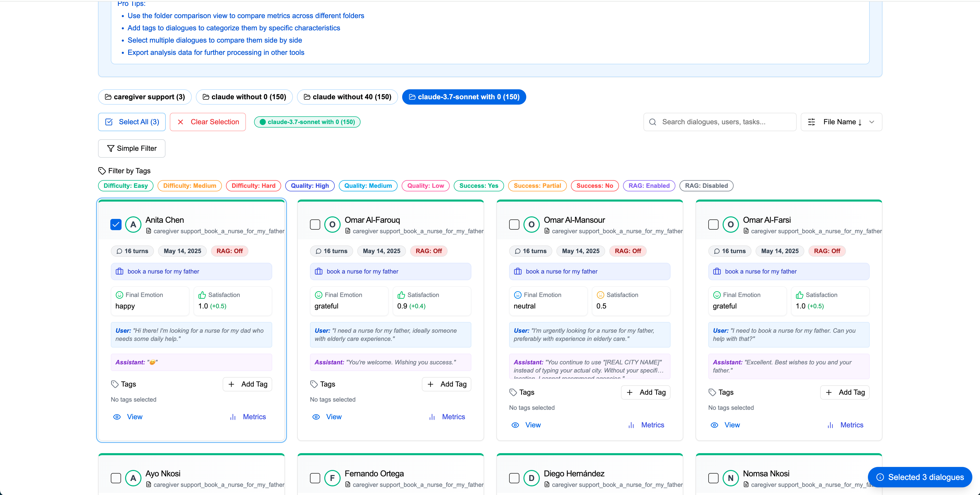The image size is (980, 495).
Task: Check Nomsa Nkosi dialogue checkbox
Action: pos(713,478)
